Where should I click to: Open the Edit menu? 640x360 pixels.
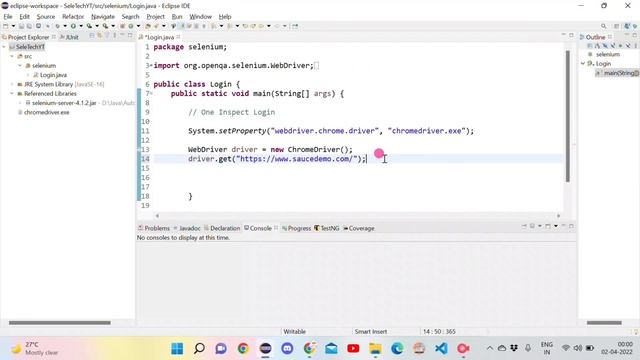click(24, 17)
